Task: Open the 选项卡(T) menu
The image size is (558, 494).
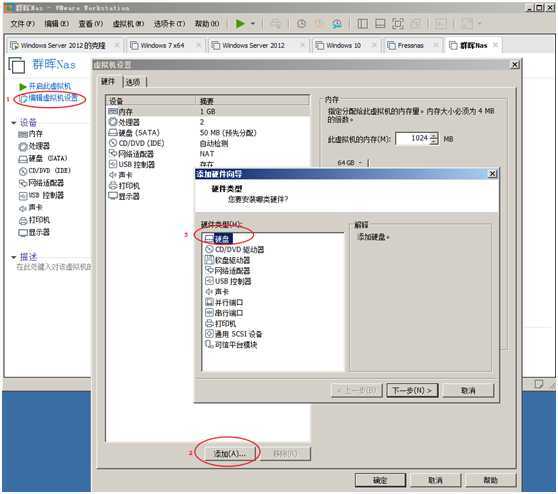Action: 169,24
